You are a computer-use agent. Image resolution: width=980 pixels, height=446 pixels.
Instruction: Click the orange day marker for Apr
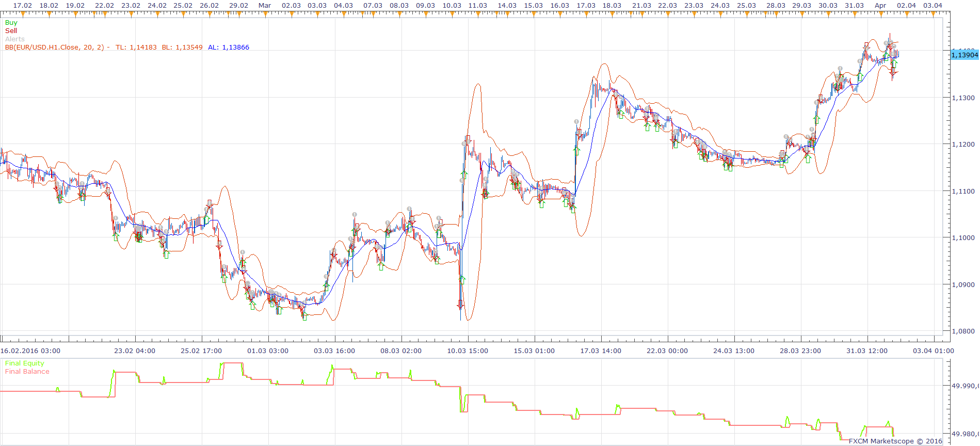click(881, 14)
